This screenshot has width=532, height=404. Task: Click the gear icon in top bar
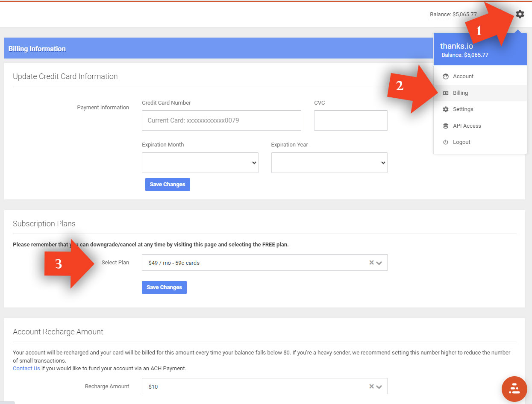[x=520, y=14]
